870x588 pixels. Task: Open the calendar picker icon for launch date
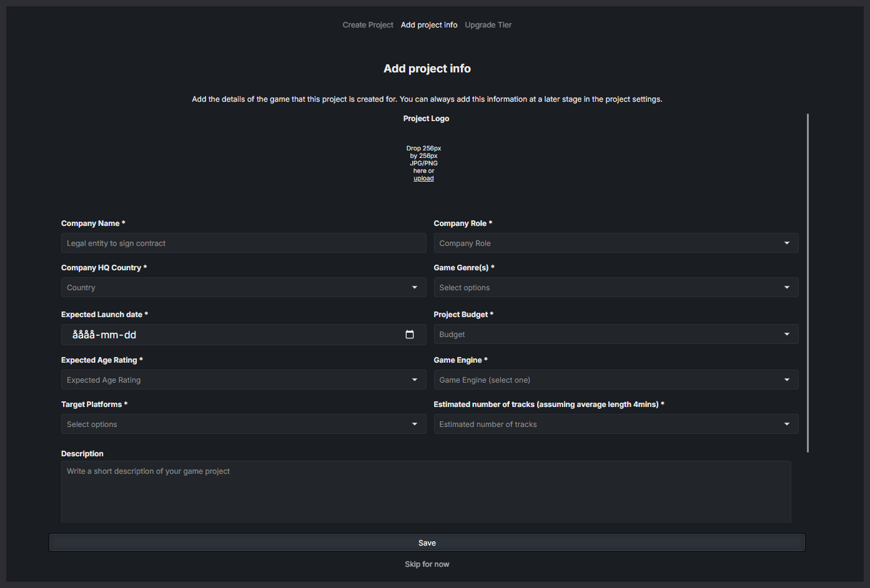click(x=410, y=335)
